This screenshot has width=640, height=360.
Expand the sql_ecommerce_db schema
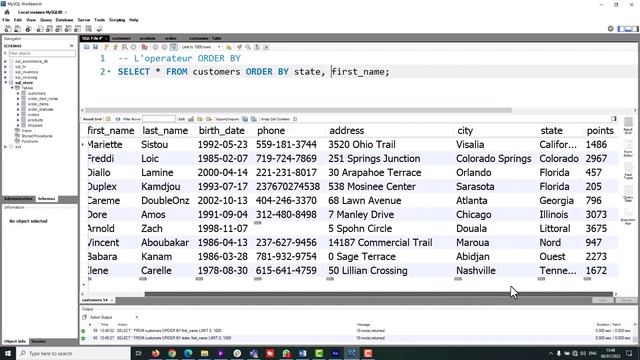(6, 61)
